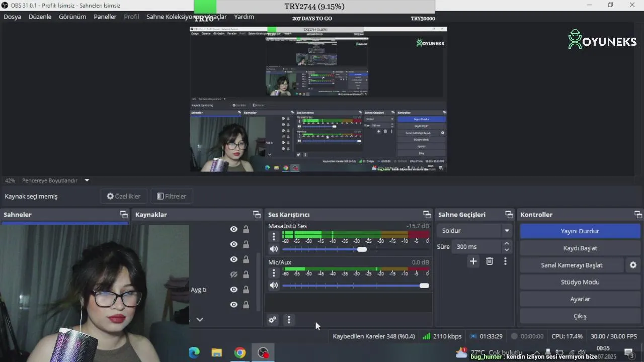Open transition properties three-dot menu
Viewport: 644px width, 362px height.
pos(505,261)
